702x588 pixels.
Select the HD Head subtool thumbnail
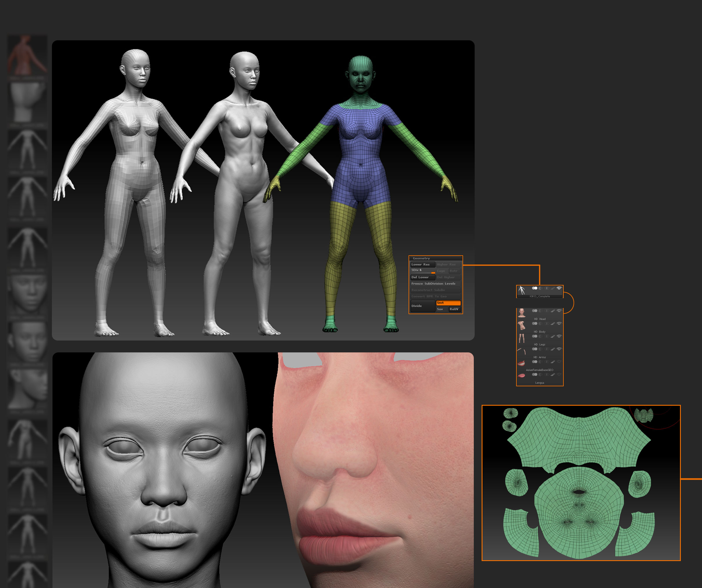point(522,313)
